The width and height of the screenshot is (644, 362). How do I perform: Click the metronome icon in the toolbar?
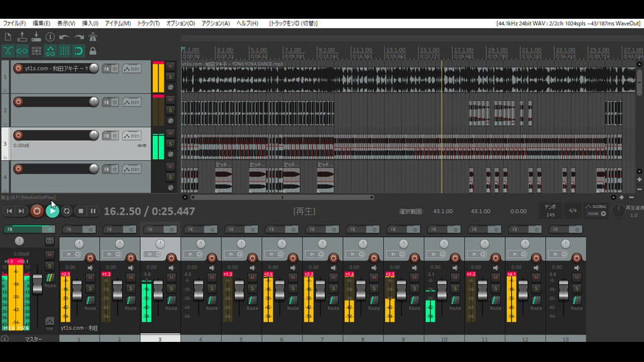[x=93, y=37]
